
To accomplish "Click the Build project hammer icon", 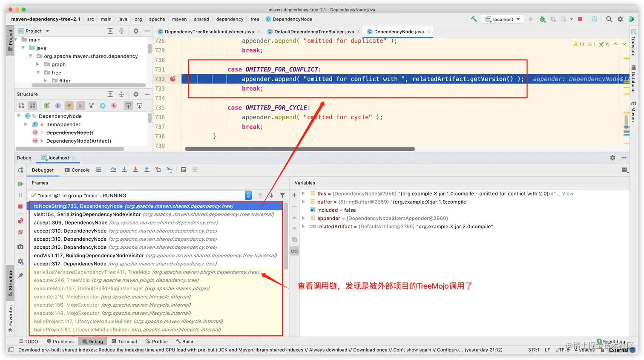I will [x=474, y=19].
